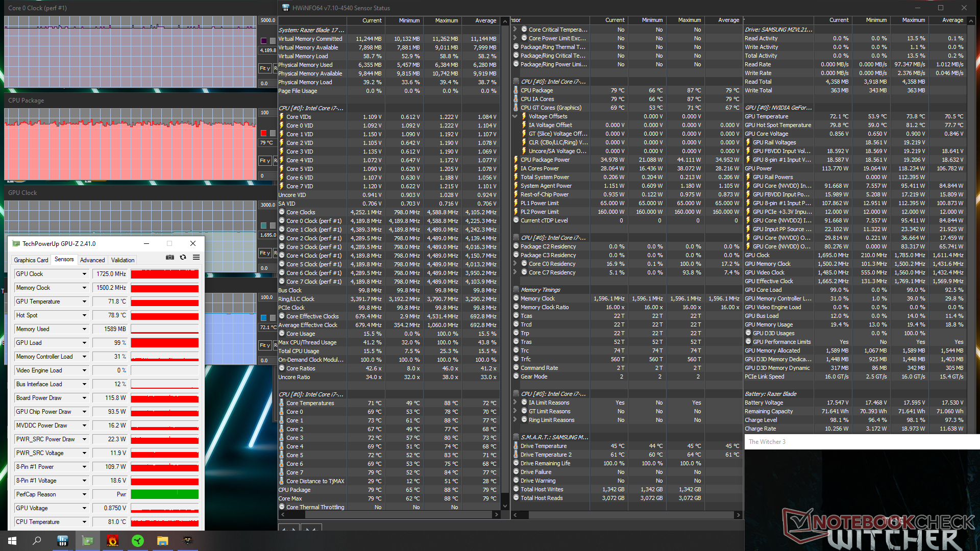Open GPU Clock sensor dropdown
The width and height of the screenshot is (980, 551).
pyautogui.click(x=84, y=274)
